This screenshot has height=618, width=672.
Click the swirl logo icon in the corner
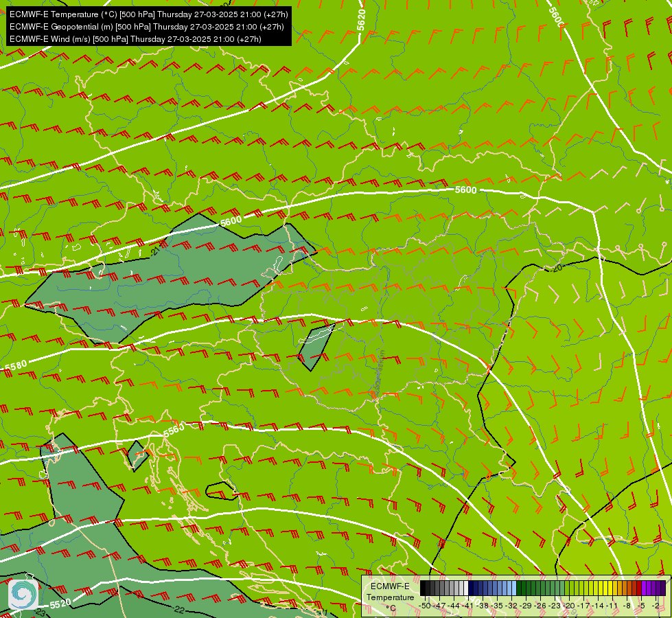click(23, 595)
